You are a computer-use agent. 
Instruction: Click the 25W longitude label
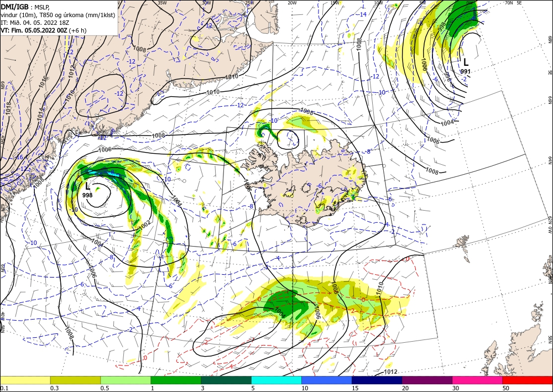[249, 3]
